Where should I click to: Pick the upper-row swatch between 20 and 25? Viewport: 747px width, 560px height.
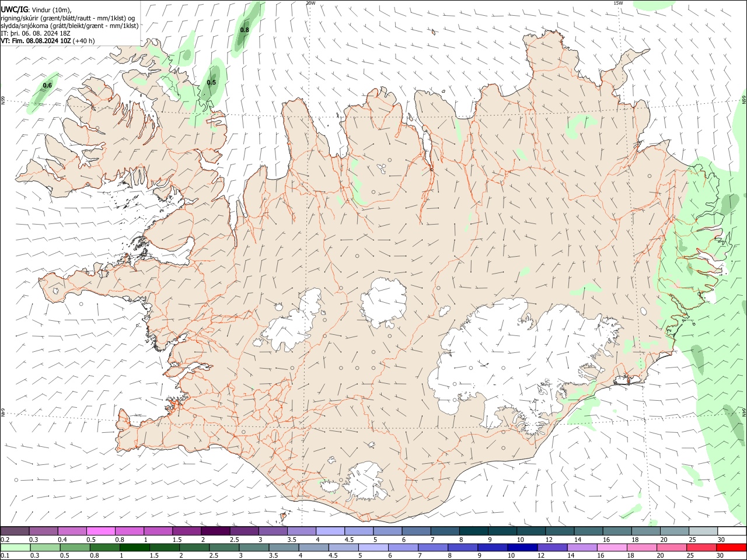click(675, 531)
